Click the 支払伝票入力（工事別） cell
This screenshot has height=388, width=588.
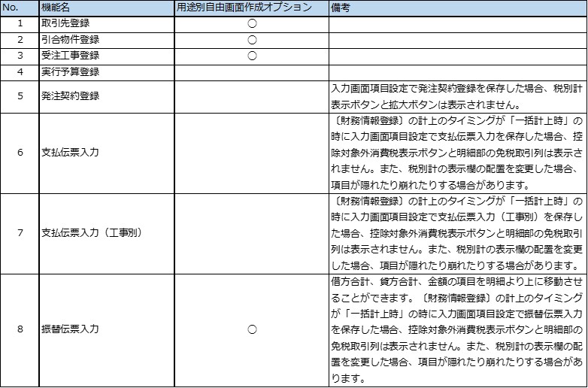[x=92, y=232]
